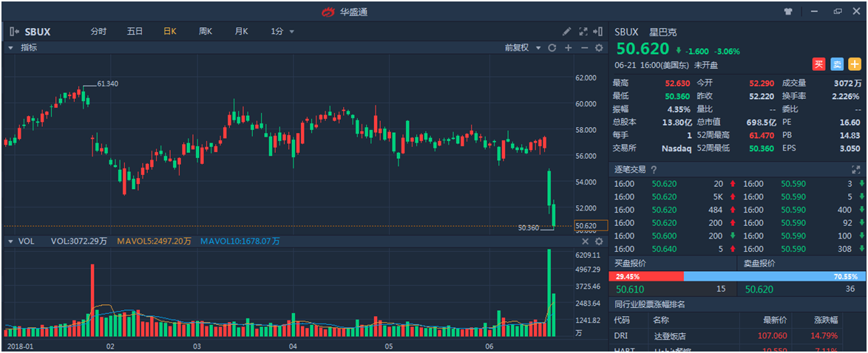Click the 成交量 value 3072万

[847, 83]
